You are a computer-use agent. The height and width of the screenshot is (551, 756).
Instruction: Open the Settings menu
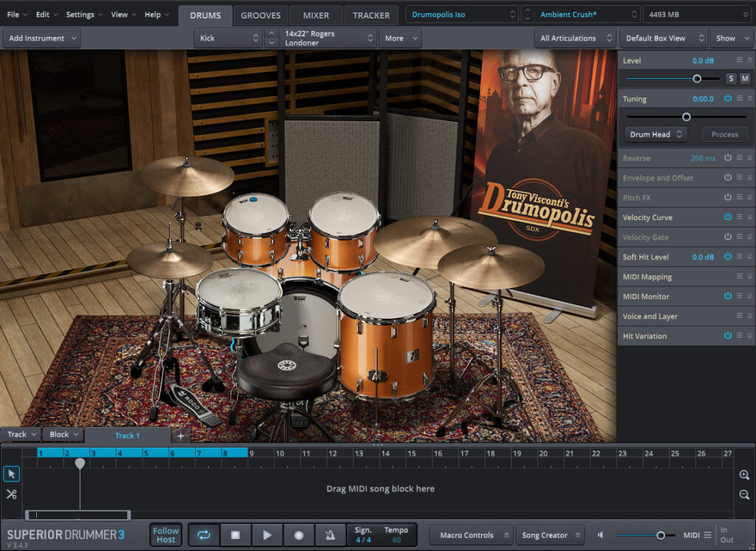click(84, 15)
